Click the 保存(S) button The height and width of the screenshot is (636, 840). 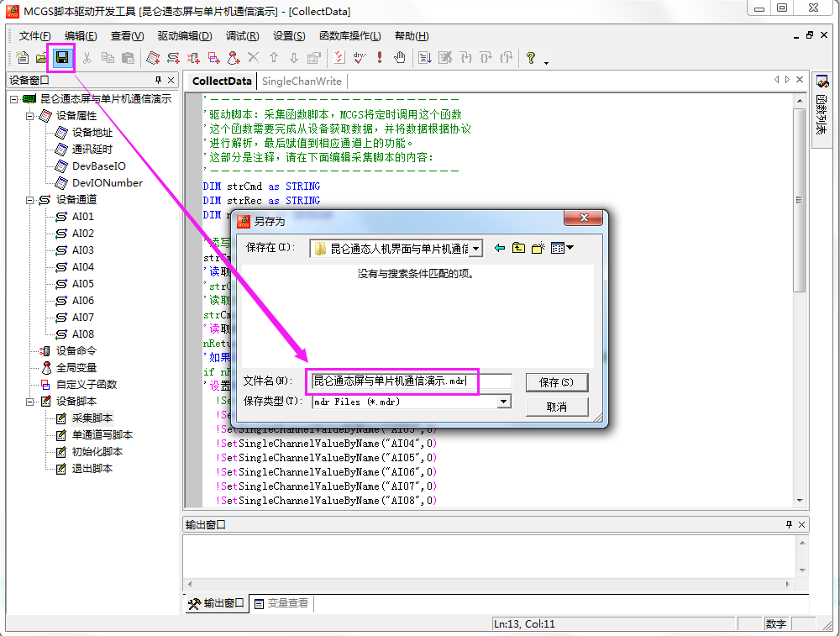[556, 382]
